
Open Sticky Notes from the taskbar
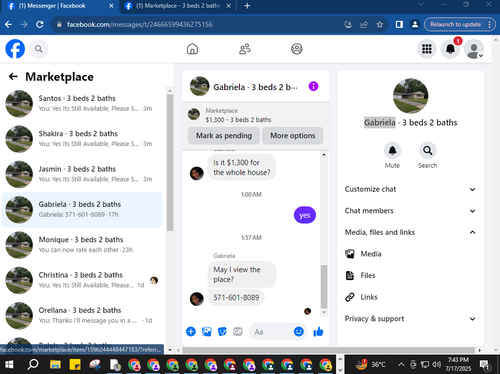tap(75, 364)
